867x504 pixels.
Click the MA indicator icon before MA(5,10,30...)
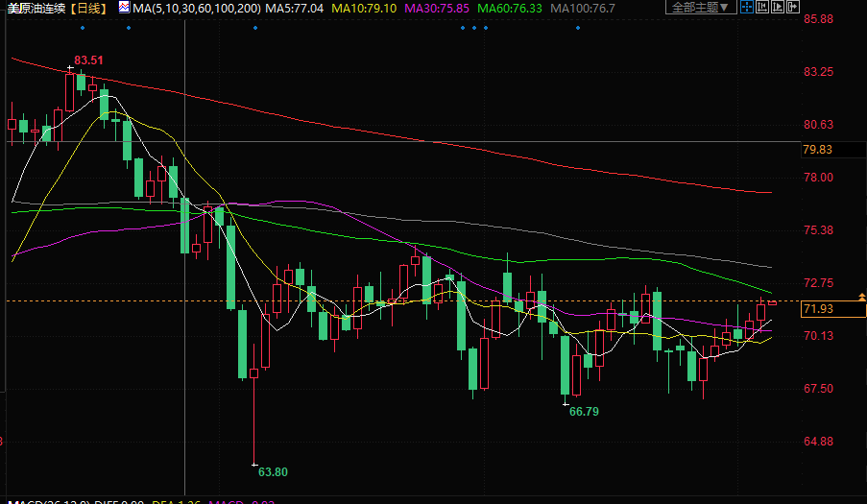pyautogui.click(x=125, y=8)
